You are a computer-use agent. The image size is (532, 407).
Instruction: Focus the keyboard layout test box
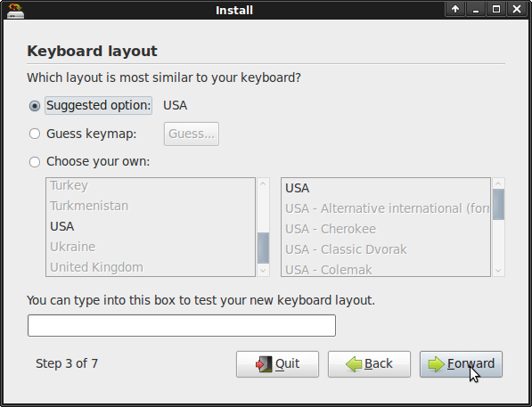click(182, 326)
